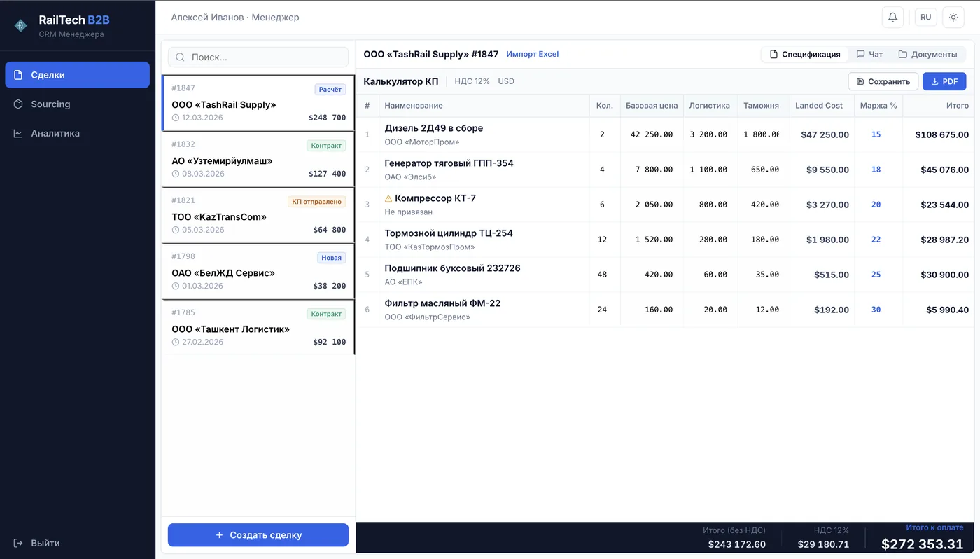Switch to the Чат tab
980x559 pixels.
871,54
